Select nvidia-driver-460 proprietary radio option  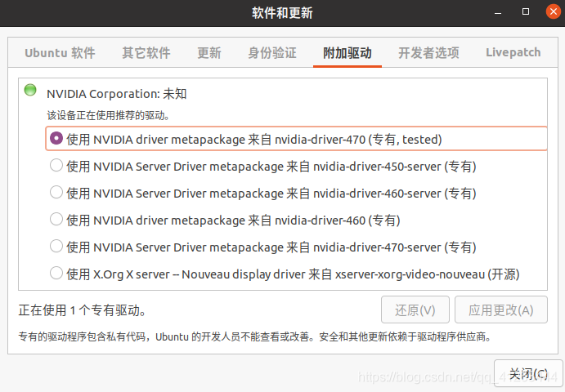[56, 220]
